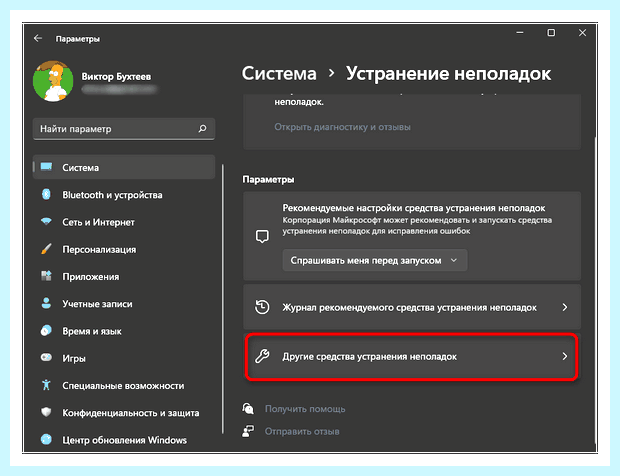This screenshot has height=476, width=620.
Task: Close the Параметры window
Action: coord(582,33)
